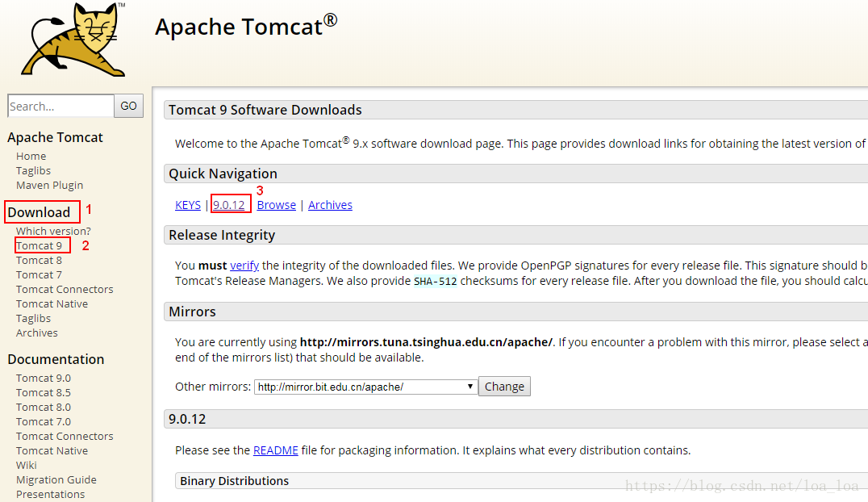Open Tomcat Native under Download

click(x=52, y=303)
